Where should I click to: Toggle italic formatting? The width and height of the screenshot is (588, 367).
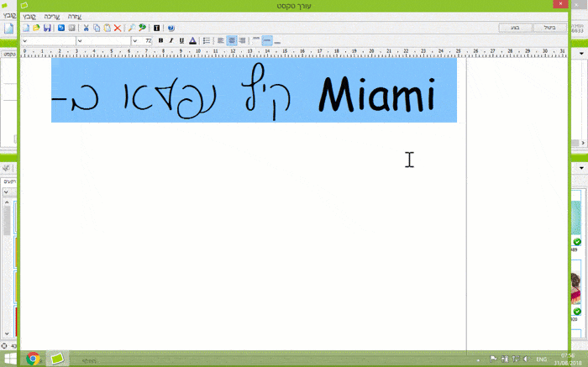[171, 40]
